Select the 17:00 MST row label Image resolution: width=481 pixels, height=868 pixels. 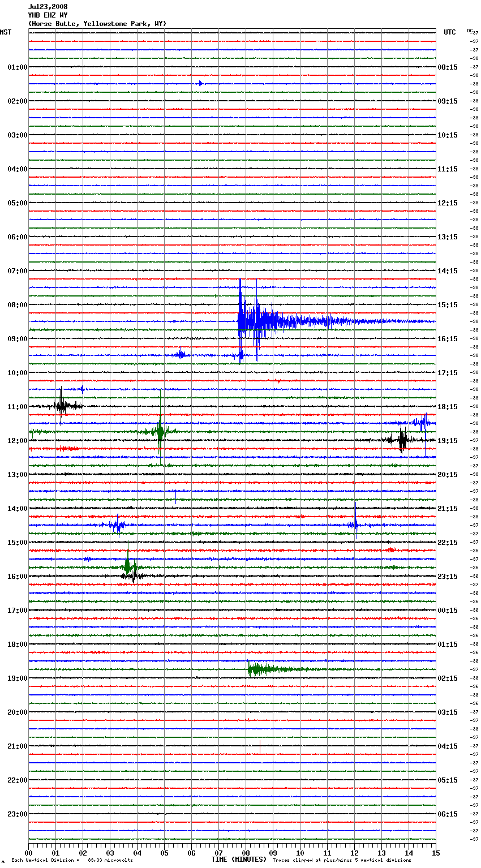coord(18,611)
